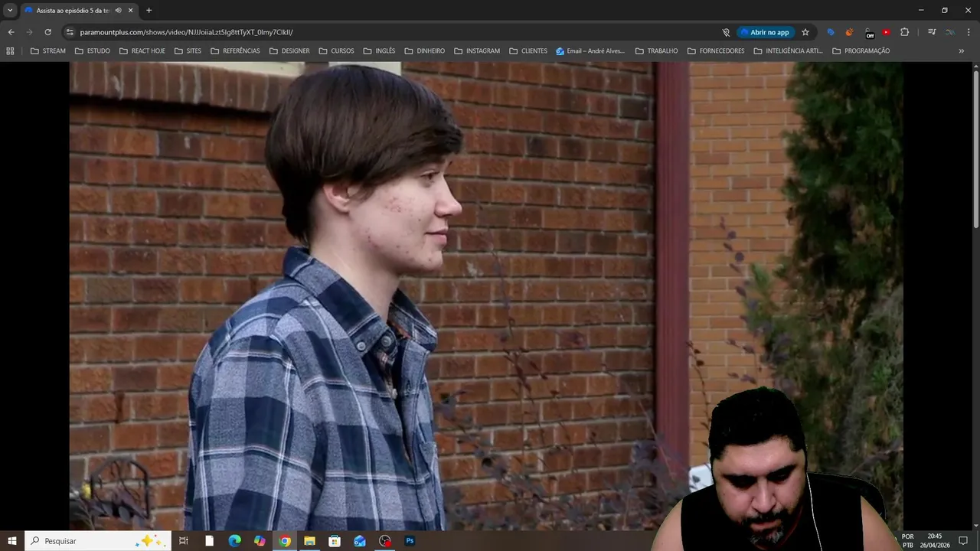Open the red YouTube extension icon
Image resolution: width=980 pixels, height=551 pixels.
[886, 32]
